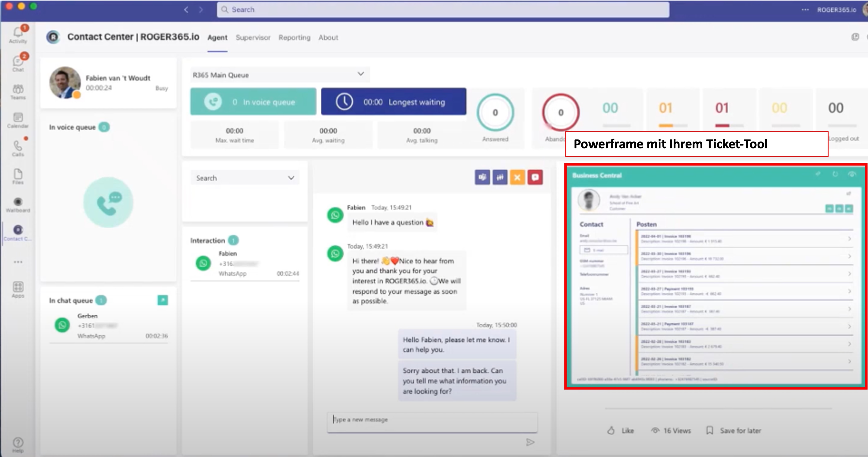Go forward with the right navigation arrow
The image size is (868, 457).
click(x=201, y=10)
